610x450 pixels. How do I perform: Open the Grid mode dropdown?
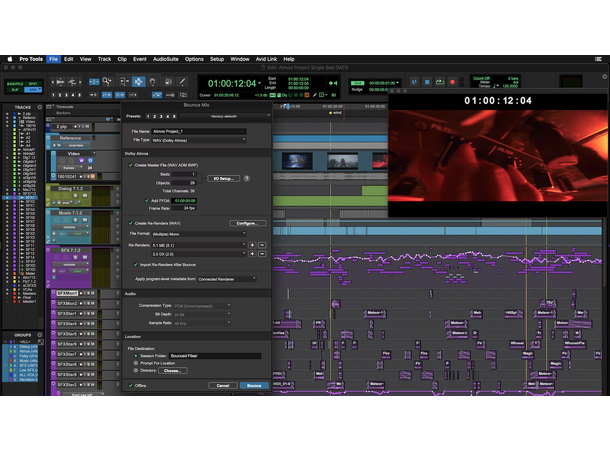click(x=33, y=89)
